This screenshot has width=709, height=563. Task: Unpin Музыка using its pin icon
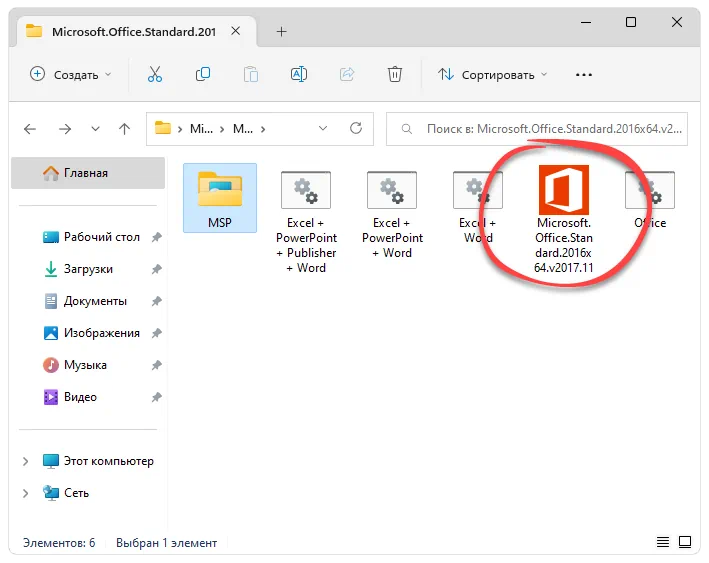coord(156,365)
